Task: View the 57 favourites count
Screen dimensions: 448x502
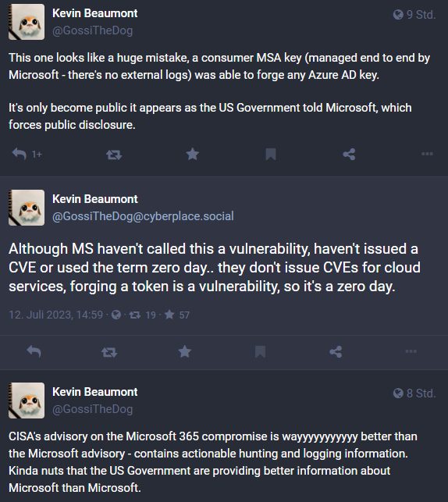Action: pyautogui.click(x=177, y=315)
